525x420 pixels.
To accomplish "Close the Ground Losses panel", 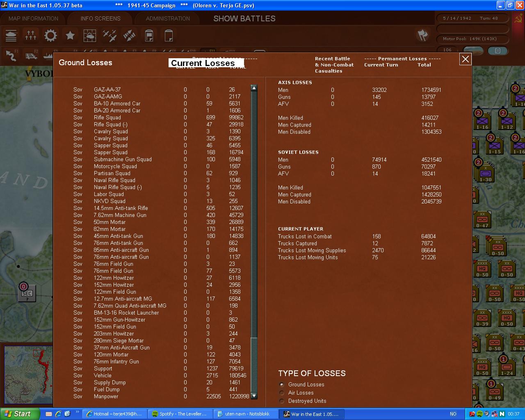I will click(465, 59).
